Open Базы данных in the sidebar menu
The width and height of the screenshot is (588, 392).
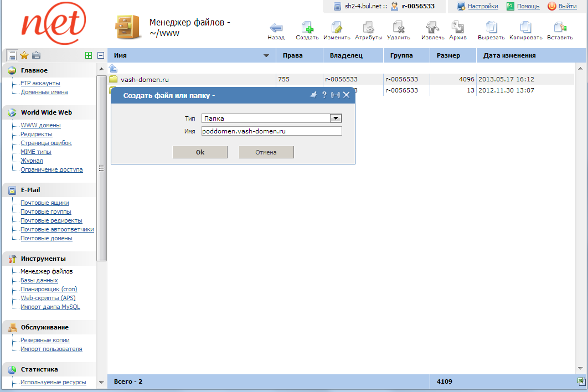coord(39,280)
